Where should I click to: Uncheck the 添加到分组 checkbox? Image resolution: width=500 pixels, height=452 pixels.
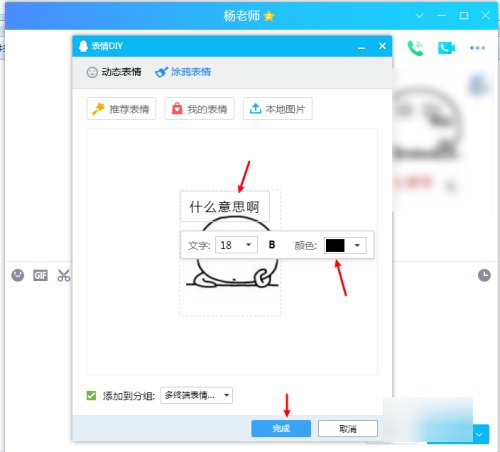[x=91, y=396]
